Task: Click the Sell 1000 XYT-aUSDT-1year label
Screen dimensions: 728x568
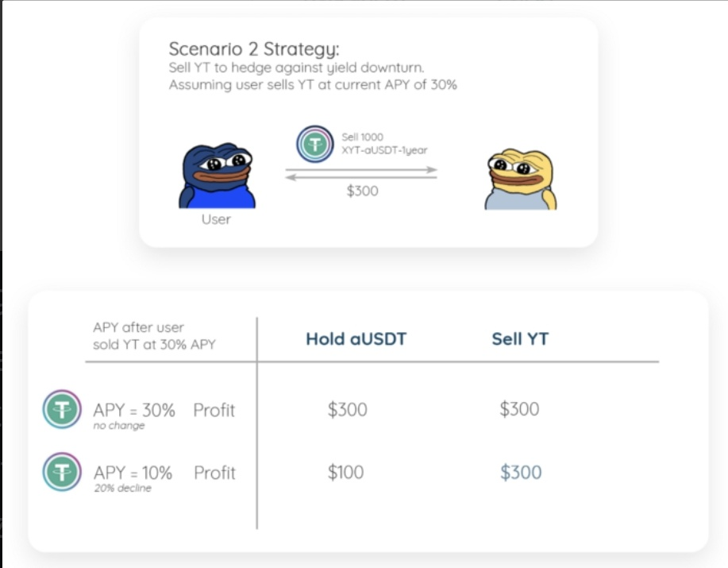Action: 384,144
